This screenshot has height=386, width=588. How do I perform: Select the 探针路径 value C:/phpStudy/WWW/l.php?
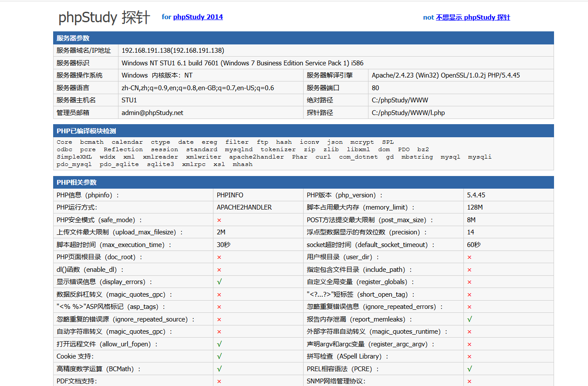(408, 113)
